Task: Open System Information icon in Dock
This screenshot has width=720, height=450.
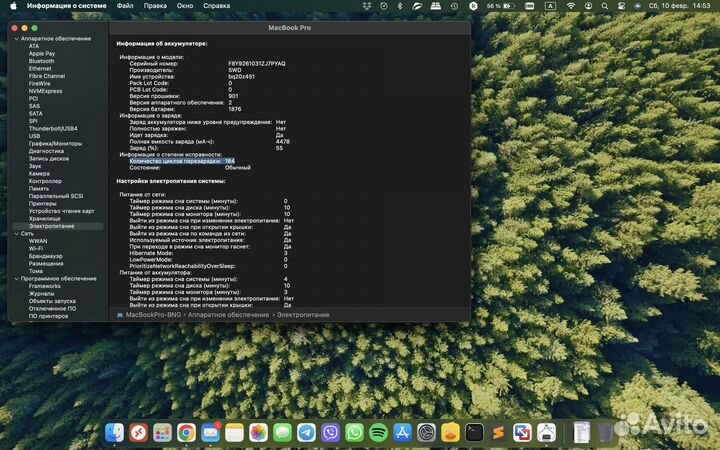Action: tap(546, 433)
